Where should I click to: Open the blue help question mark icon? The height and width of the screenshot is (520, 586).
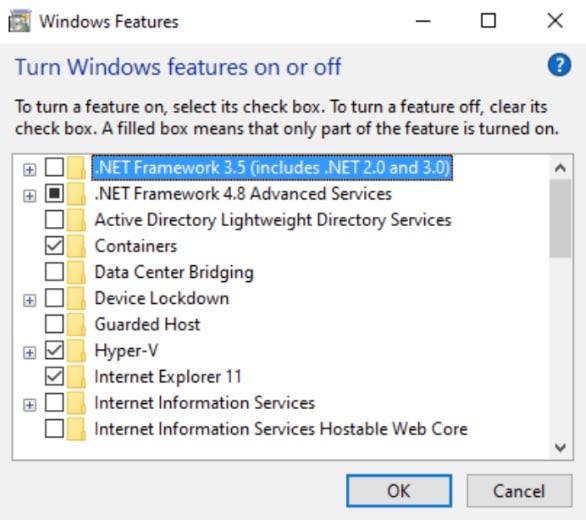click(559, 65)
